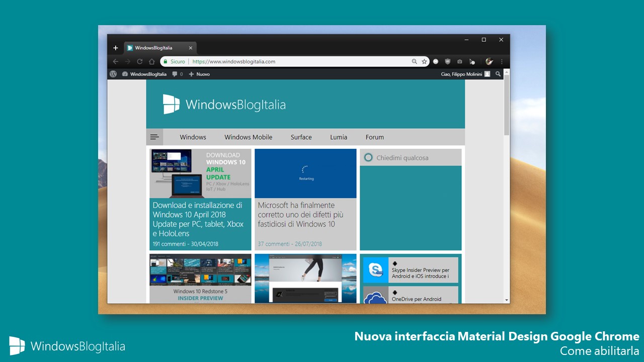The height and width of the screenshot is (362, 644).
Task: Open the uBlock shield extension icon
Action: coord(448,62)
